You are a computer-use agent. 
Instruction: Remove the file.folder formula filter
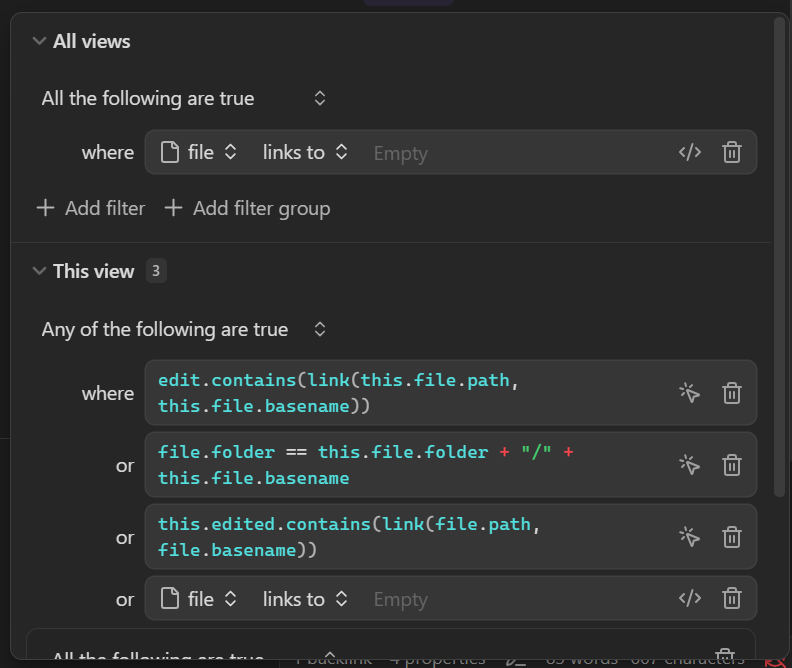click(x=732, y=465)
